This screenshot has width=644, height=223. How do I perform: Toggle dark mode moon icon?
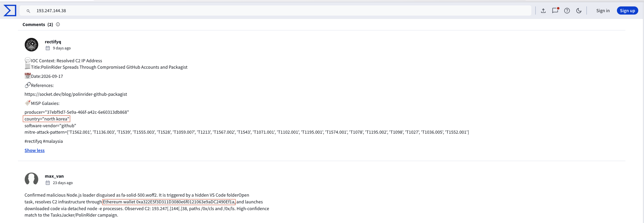tap(579, 11)
